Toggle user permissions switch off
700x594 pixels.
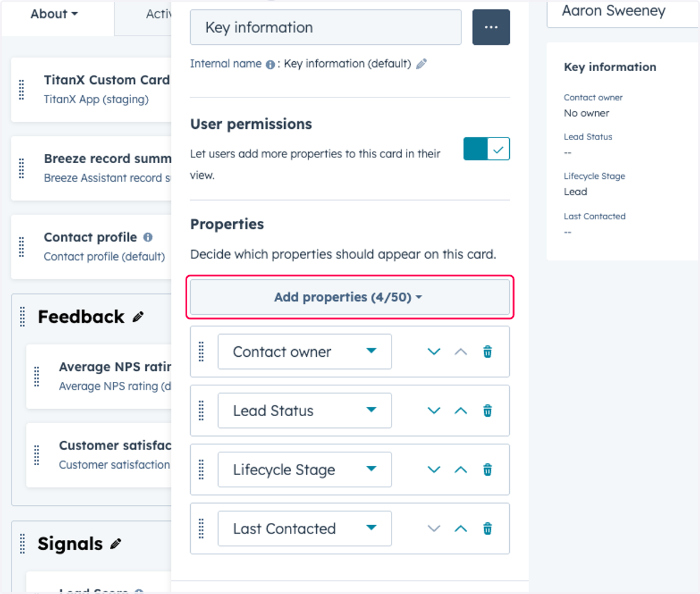487,149
